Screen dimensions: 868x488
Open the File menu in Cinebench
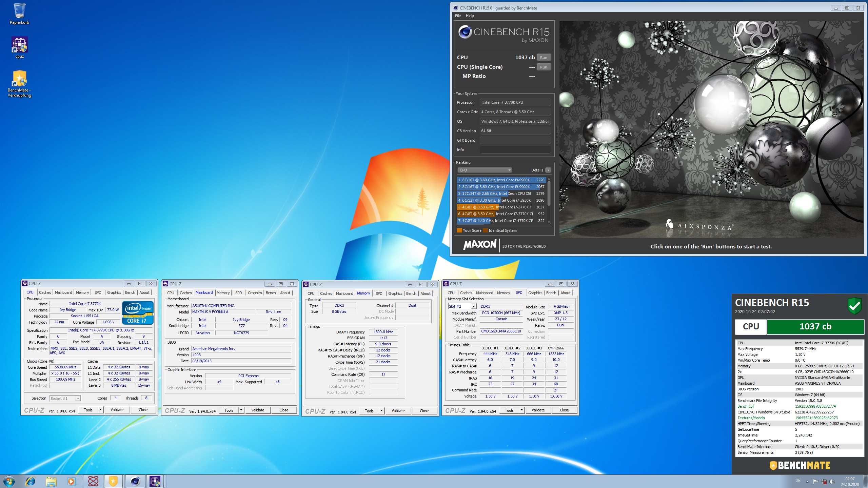[x=458, y=16]
